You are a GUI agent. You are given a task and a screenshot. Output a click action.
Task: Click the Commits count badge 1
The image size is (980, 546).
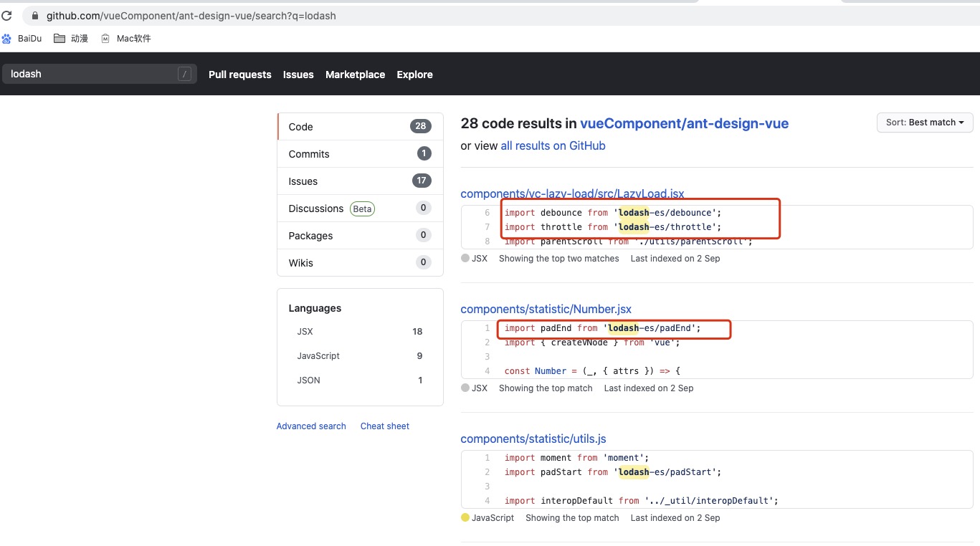423,153
